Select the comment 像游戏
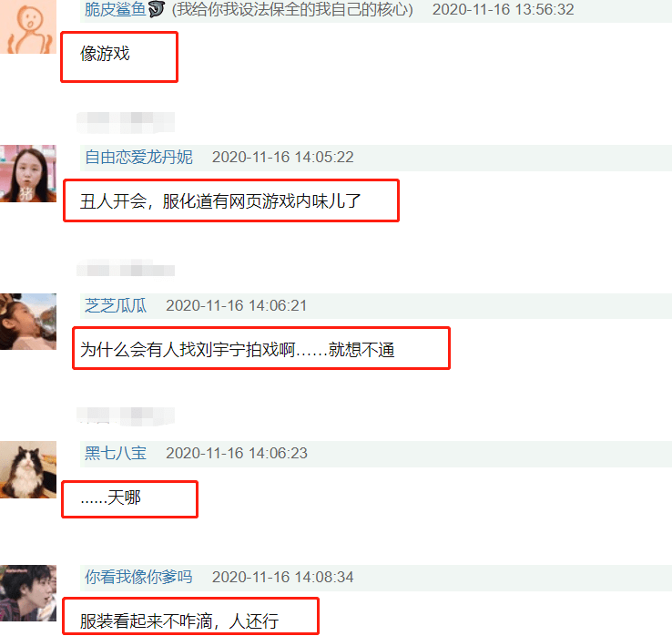The height and width of the screenshot is (636, 672). [105, 54]
